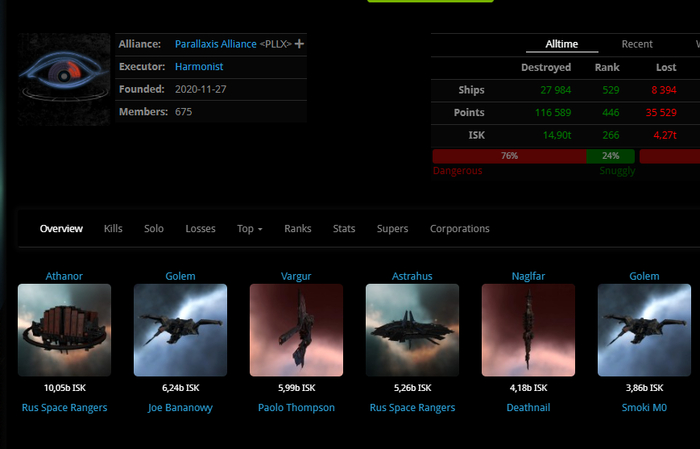The image size is (700, 449).
Task: Open the Parallaxis Alliance link
Action: [x=215, y=44]
